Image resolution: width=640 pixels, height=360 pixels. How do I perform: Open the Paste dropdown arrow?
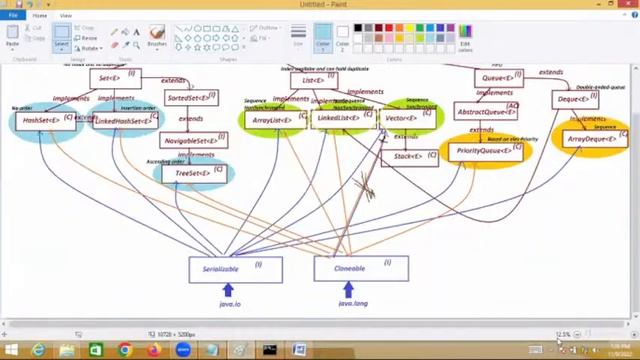point(12,49)
